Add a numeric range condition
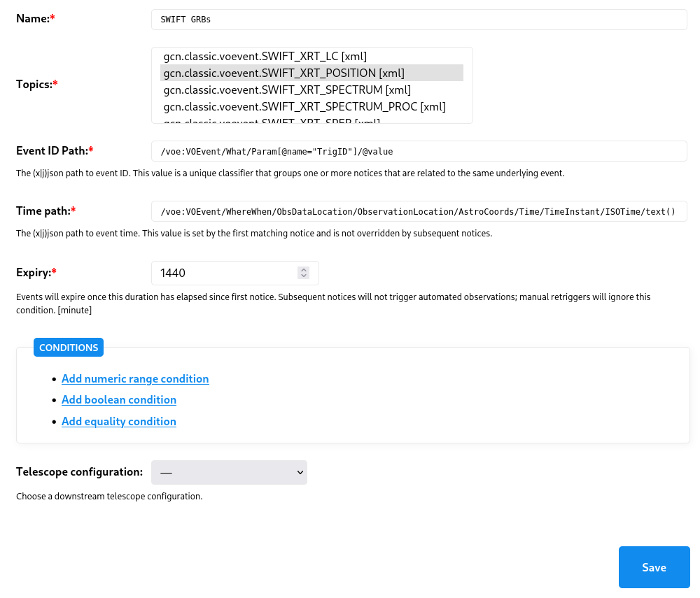The width and height of the screenshot is (700, 598). tap(135, 378)
